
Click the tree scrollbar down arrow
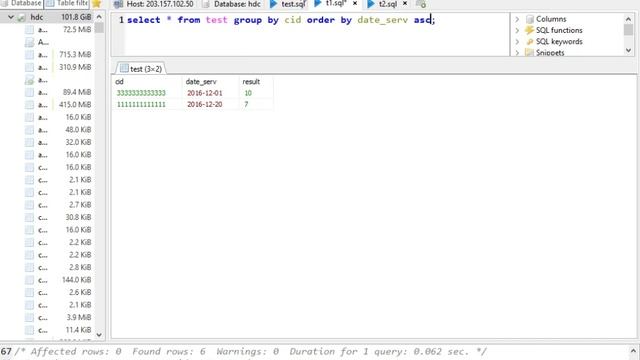tap(99, 334)
